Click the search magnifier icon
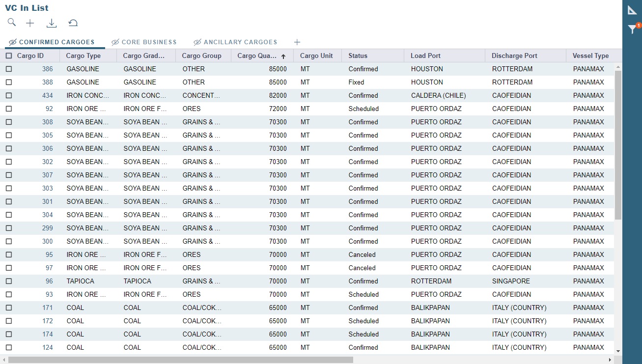 (12, 23)
